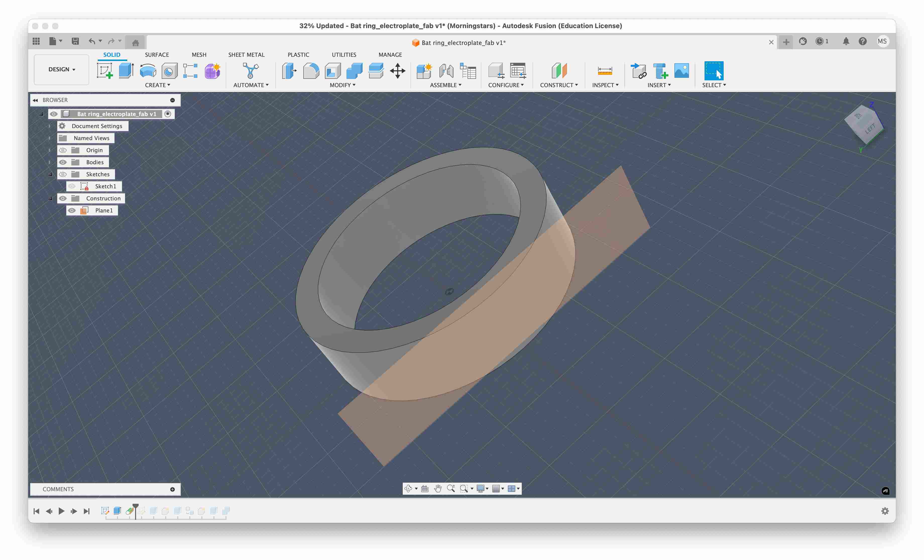Image resolution: width=924 pixels, height=560 pixels.
Task: Open the Data Panel grid icon
Action: point(36,41)
